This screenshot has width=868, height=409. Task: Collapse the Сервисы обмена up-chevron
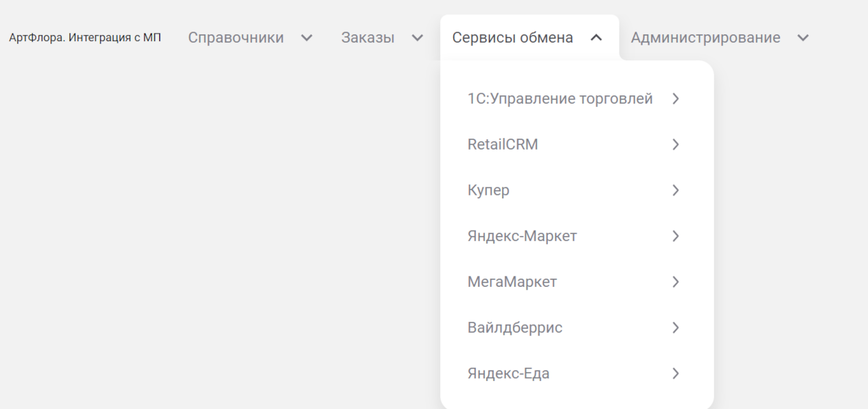pyautogui.click(x=596, y=38)
